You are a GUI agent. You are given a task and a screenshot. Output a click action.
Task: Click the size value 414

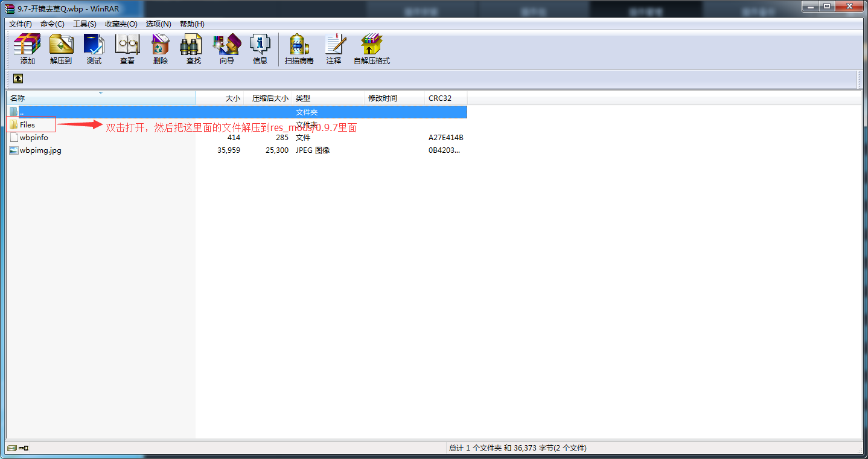(234, 138)
